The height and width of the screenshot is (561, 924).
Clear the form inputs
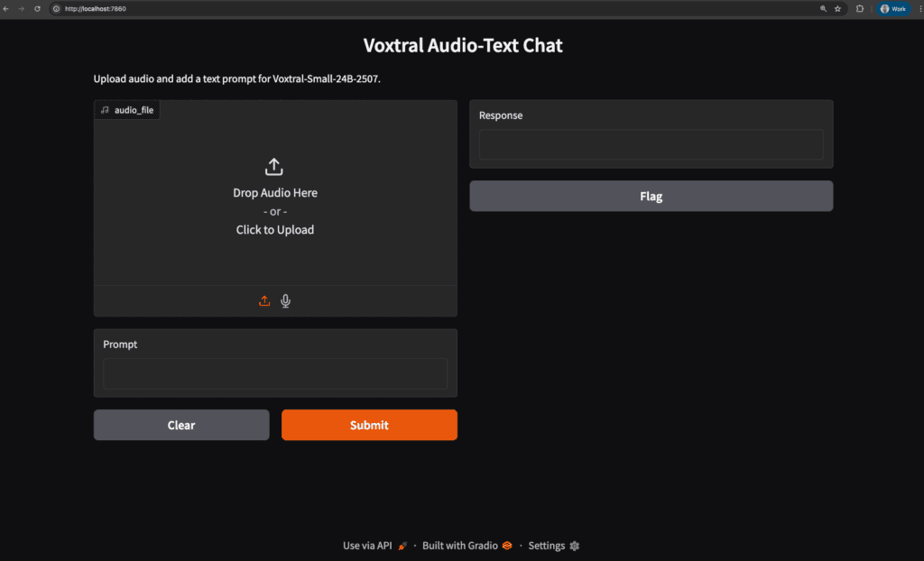click(181, 425)
